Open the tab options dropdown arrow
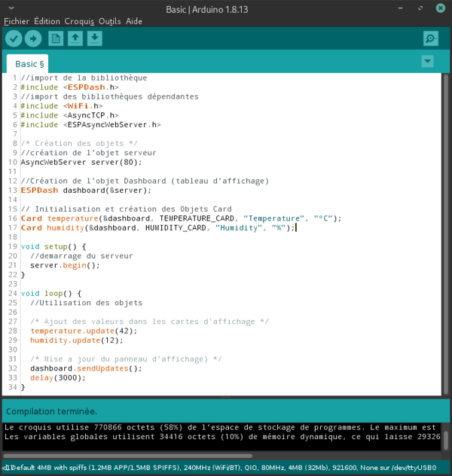This screenshot has width=452, height=476. [x=427, y=61]
